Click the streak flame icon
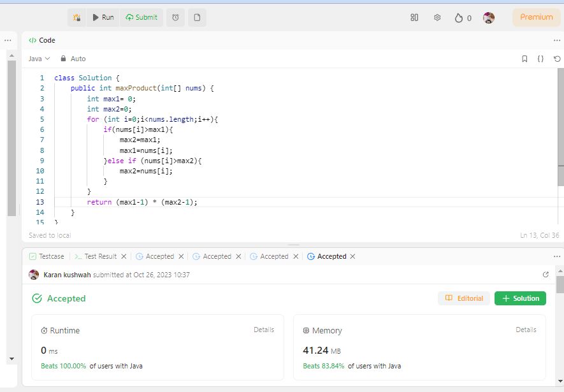This screenshot has height=392, width=564. click(459, 18)
